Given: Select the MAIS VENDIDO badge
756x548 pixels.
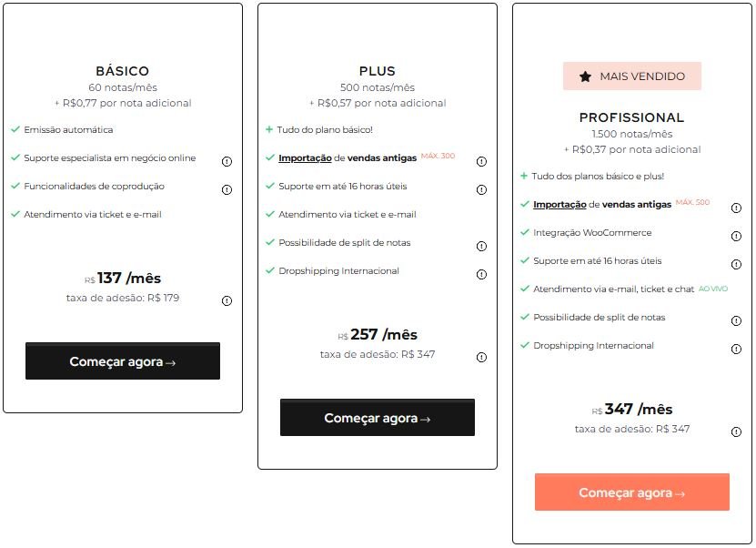Looking at the screenshot, I should coord(631,76).
